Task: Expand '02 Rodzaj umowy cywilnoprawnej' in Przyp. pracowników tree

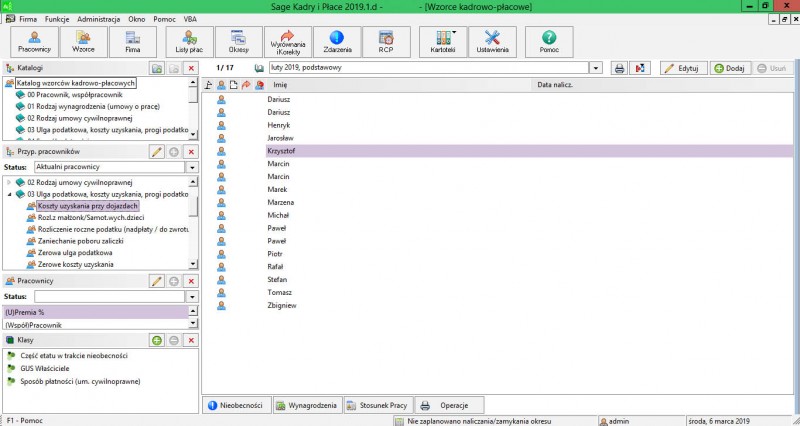Action: tap(9, 182)
